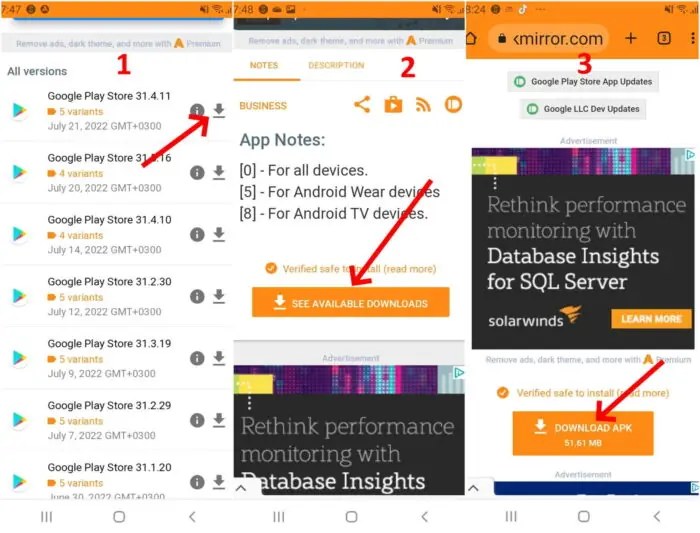
Task: Open the BUSINESS category link
Action: pyautogui.click(x=263, y=106)
